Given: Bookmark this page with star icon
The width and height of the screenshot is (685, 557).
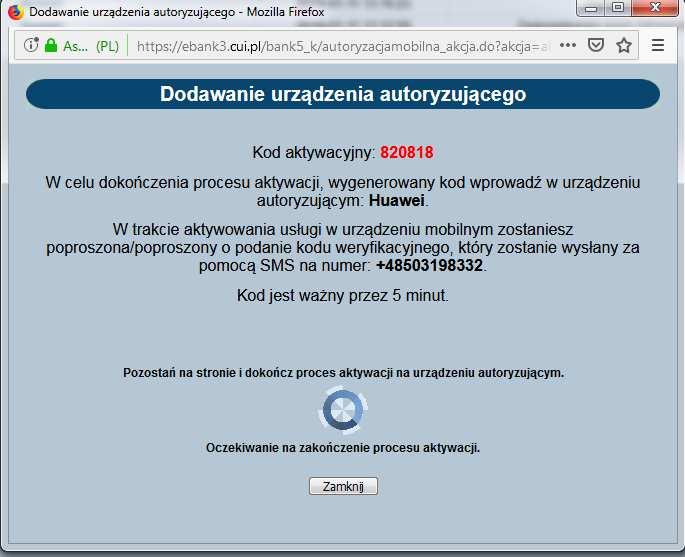Looking at the screenshot, I should click(624, 45).
